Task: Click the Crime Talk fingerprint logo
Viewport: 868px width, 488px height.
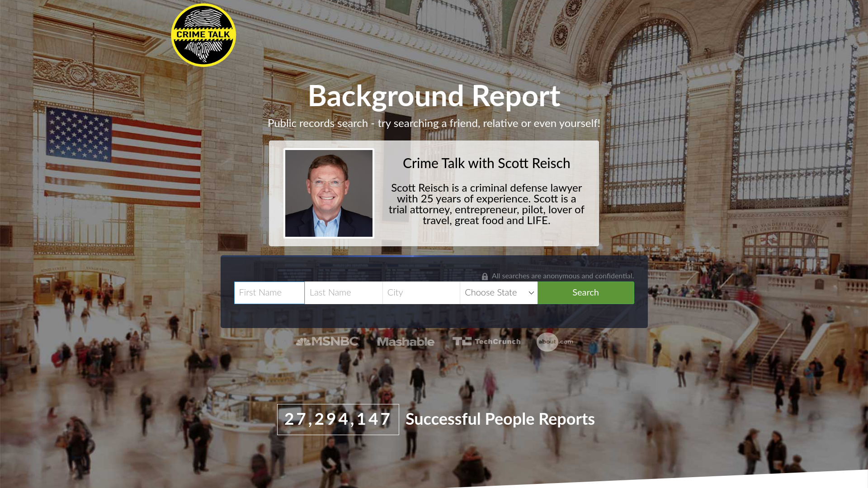Action: pyautogui.click(x=203, y=35)
